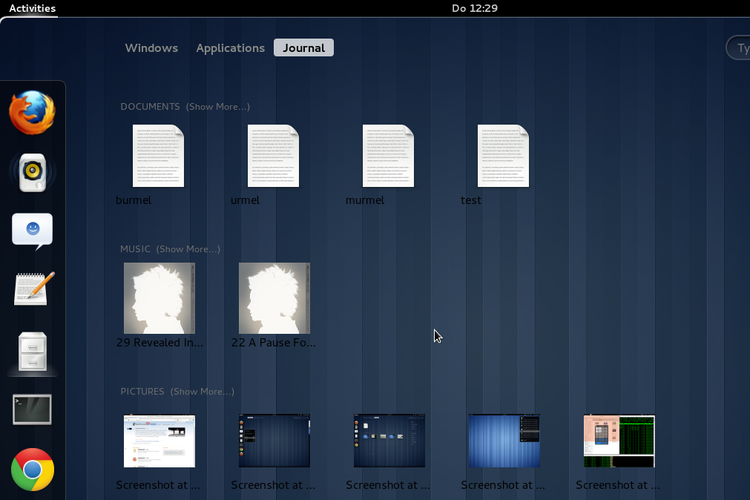
Task: Play the track 29 Revealed In
Action: [x=159, y=298]
